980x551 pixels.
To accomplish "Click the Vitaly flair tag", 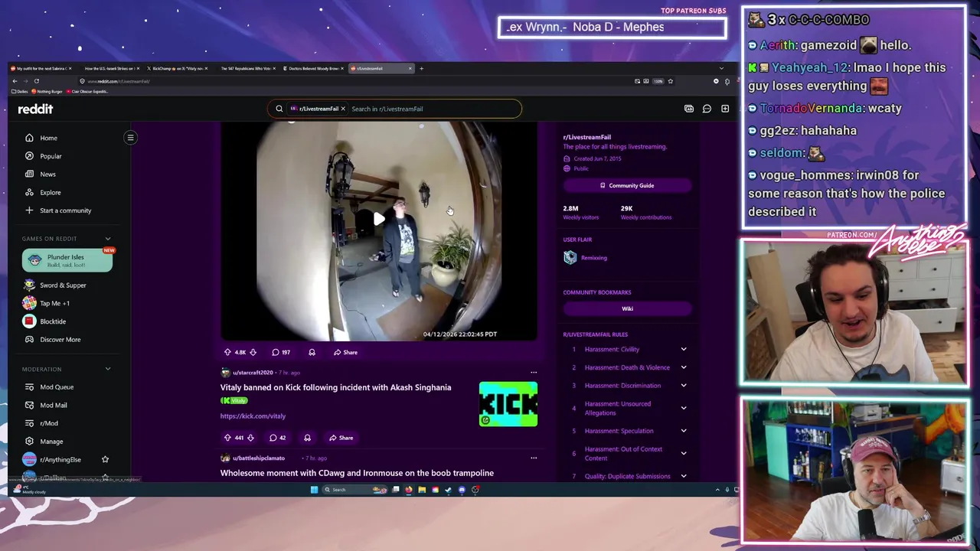I will pyautogui.click(x=234, y=400).
